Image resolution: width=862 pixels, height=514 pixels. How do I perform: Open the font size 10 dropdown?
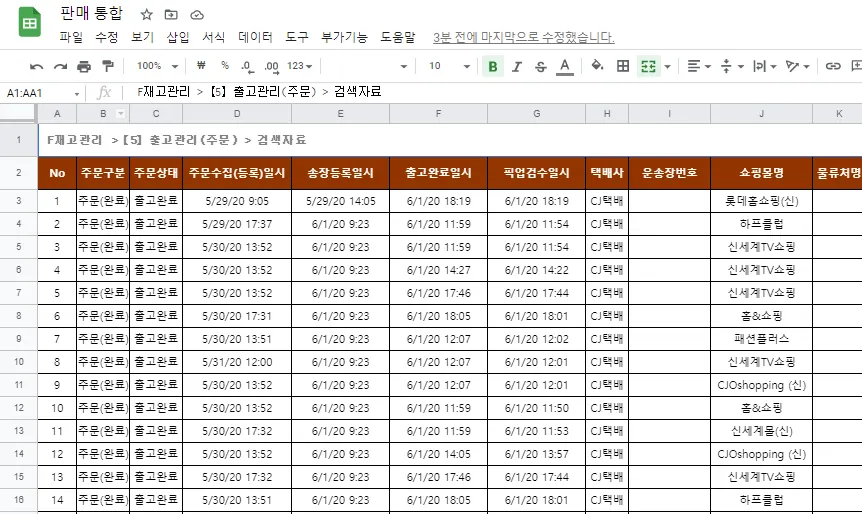coord(449,66)
